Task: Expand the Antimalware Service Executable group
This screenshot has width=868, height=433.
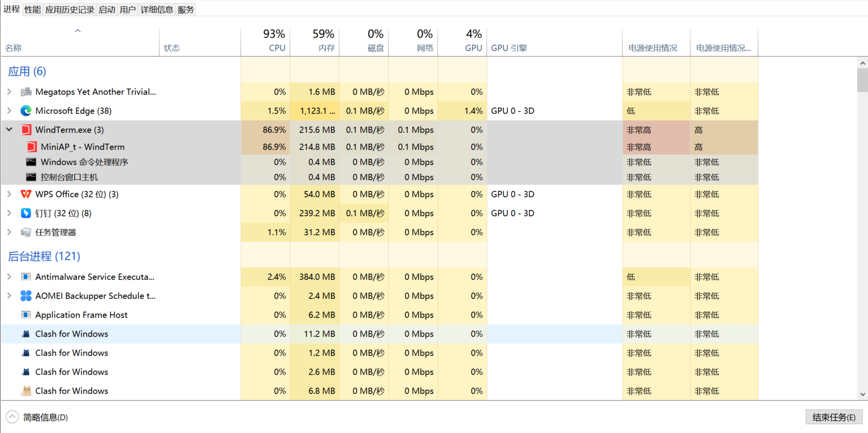Action: [x=9, y=277]
